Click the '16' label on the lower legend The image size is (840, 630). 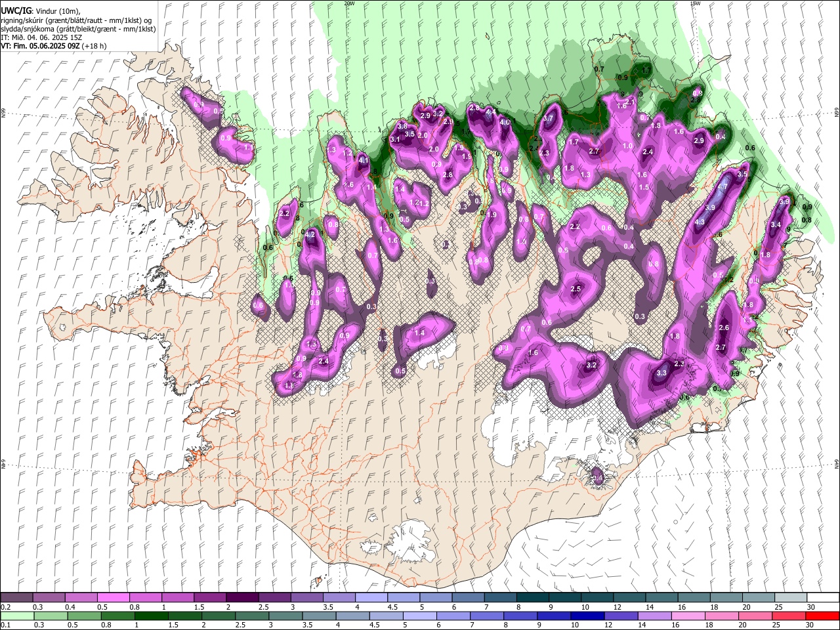[x=674, y=625]
